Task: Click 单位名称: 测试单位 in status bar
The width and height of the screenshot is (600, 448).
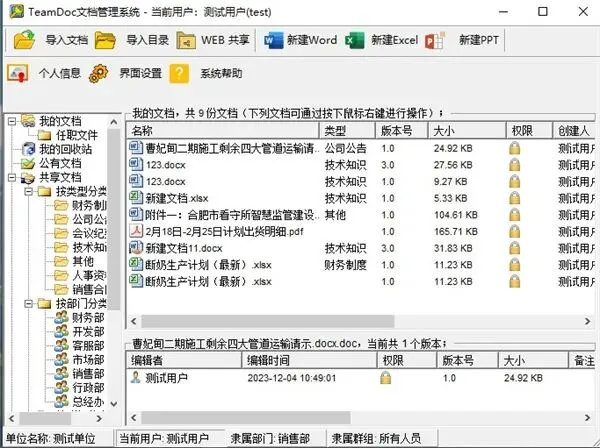Action: click(50, 438)
